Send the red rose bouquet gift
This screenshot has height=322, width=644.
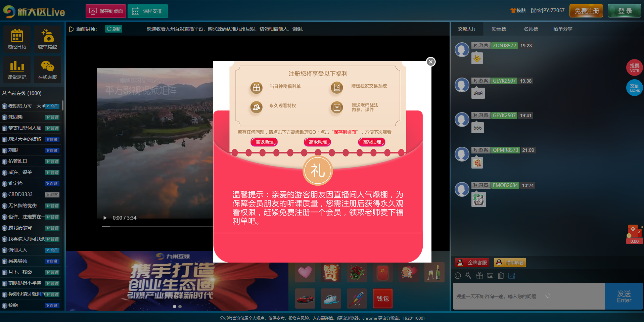tap(357, 272)
